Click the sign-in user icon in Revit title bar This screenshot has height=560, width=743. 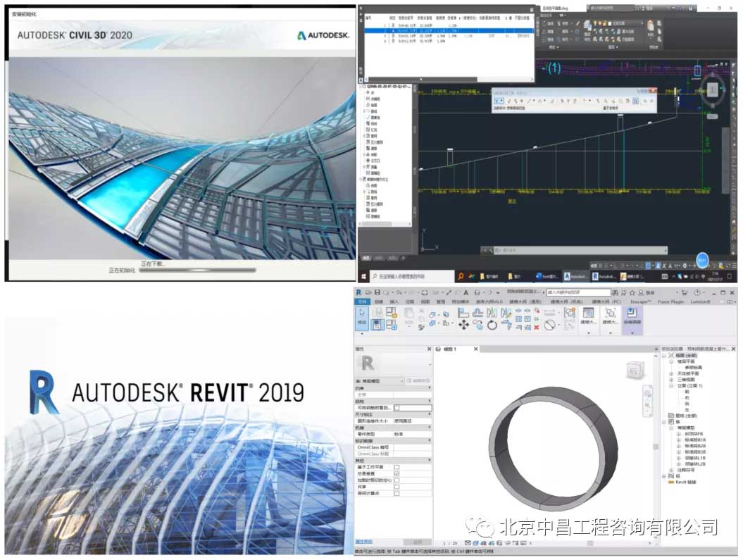[641, 293]
